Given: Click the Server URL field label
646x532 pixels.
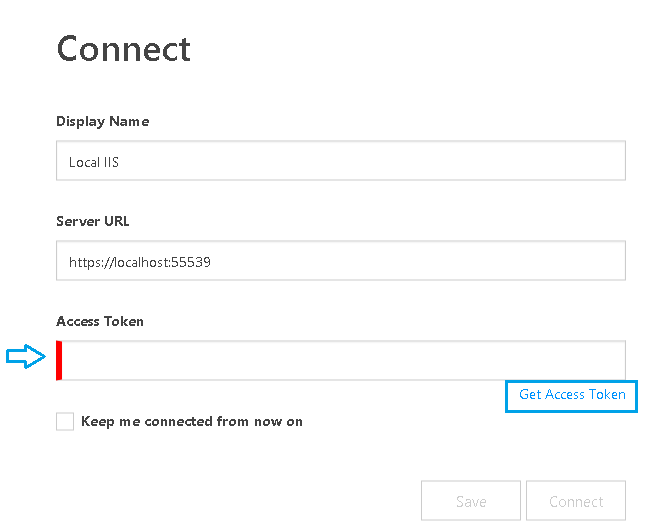Looking at the screenshot, I should coord(92,221).
